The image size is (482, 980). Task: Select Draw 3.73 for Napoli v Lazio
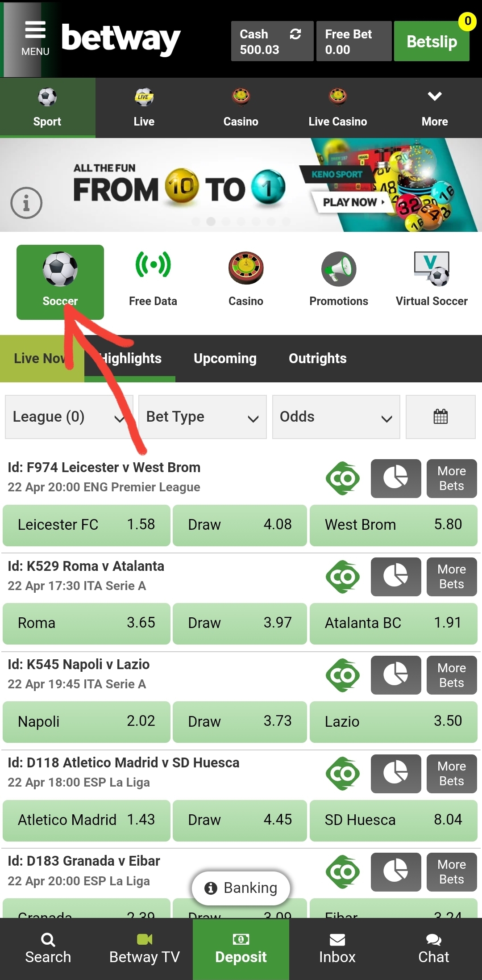240,721
